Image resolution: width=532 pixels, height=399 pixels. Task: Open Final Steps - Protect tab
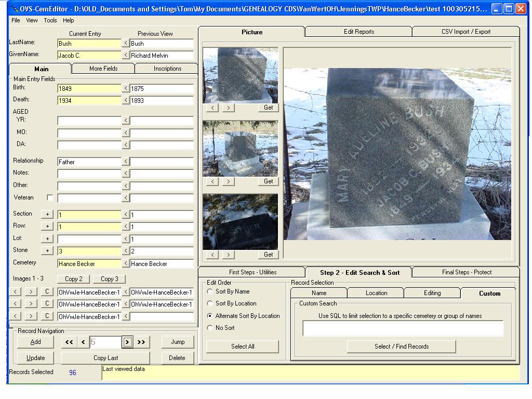pyautogui.click(x=467, y=272)
